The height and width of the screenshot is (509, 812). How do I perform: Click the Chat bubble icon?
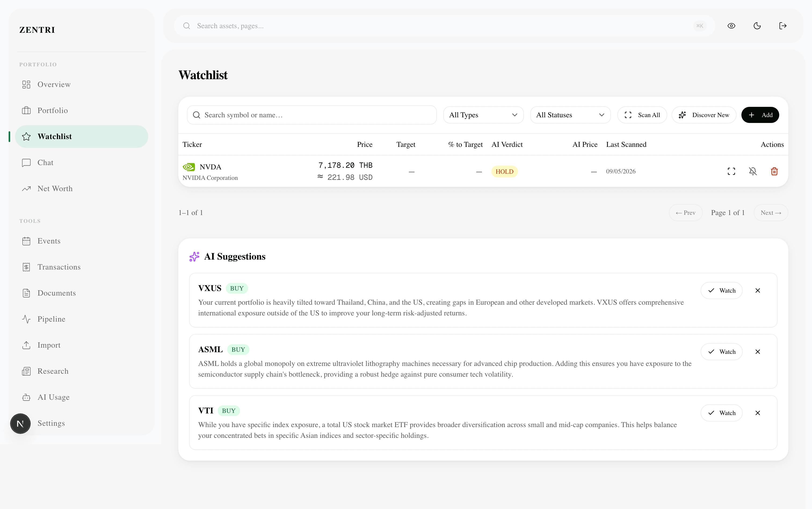click(26, 163)
